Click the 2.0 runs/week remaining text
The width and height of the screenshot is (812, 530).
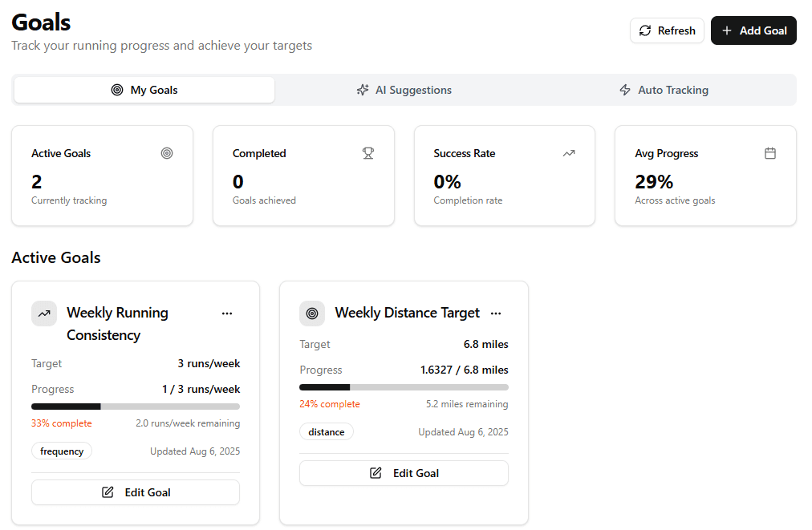[x=188, y=423]
